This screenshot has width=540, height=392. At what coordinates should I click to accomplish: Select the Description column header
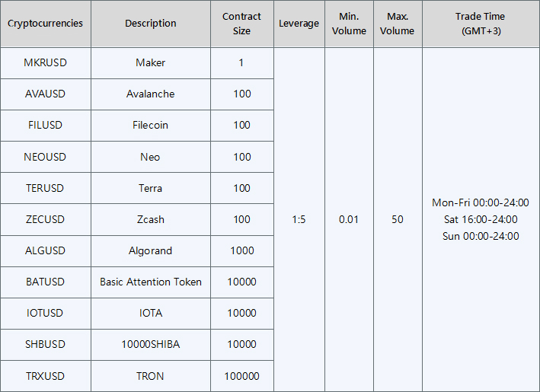click(151, 24)
